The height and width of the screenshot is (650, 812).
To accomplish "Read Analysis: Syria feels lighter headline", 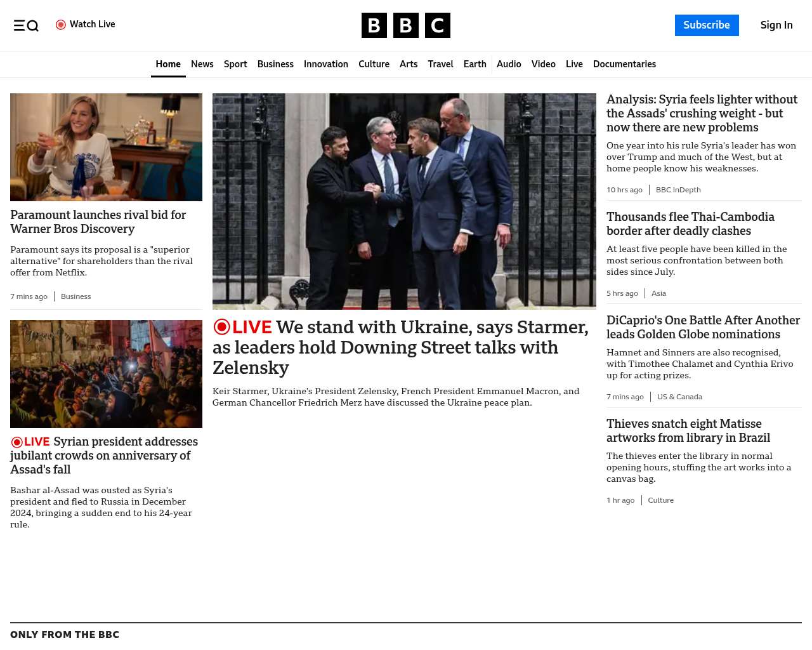I will tap(702, 114).
